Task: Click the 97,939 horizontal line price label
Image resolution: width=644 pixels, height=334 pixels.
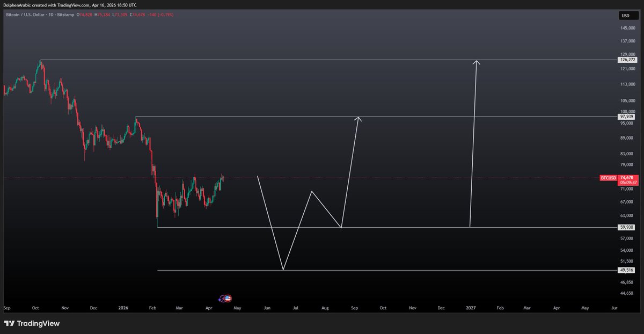Action: 627,117
